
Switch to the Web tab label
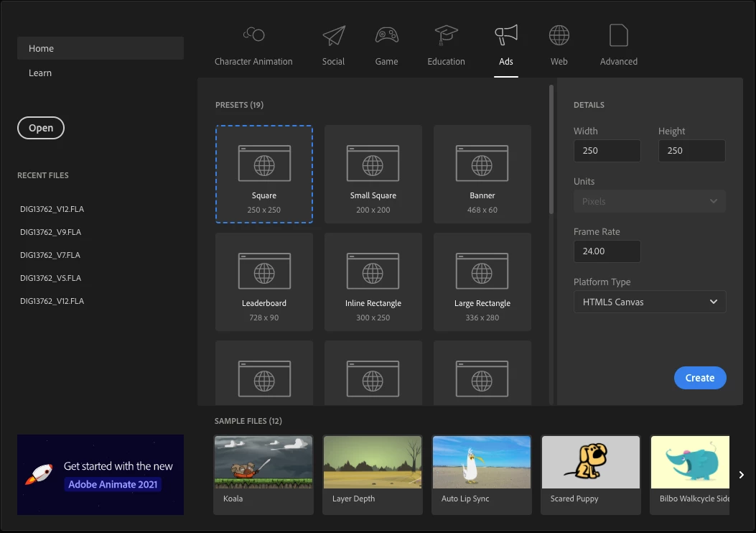(x=559, y=61)
